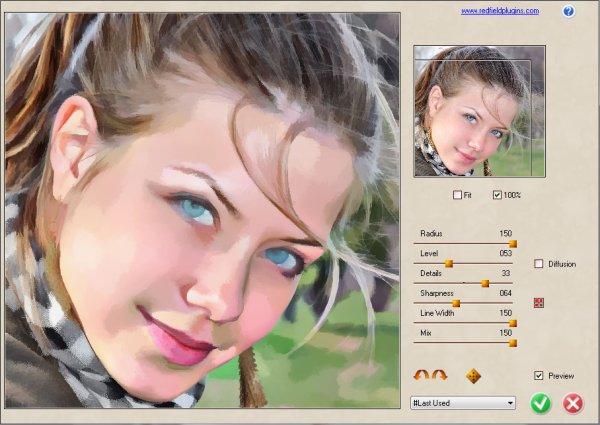Click the orange dice randomize icon
600x425 pixels.
pos(473,376)
